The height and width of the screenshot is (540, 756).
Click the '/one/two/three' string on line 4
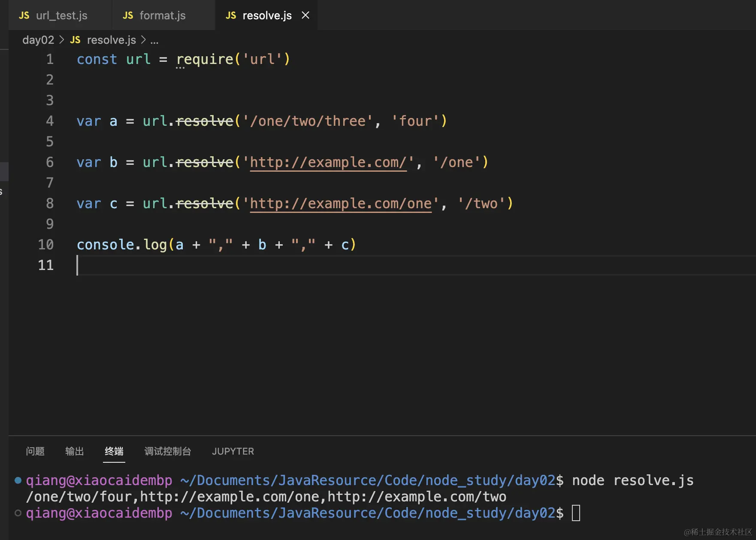(x=308, y=121)
